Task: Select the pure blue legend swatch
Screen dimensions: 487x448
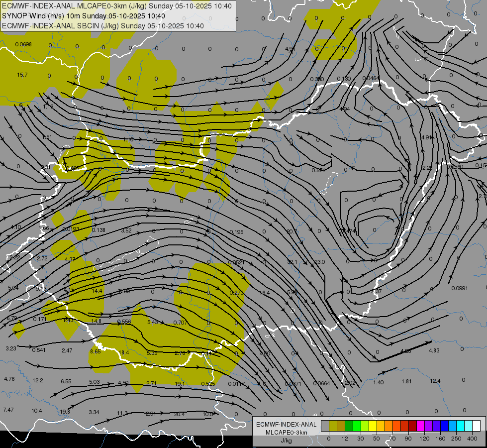Action: (444, 426)
